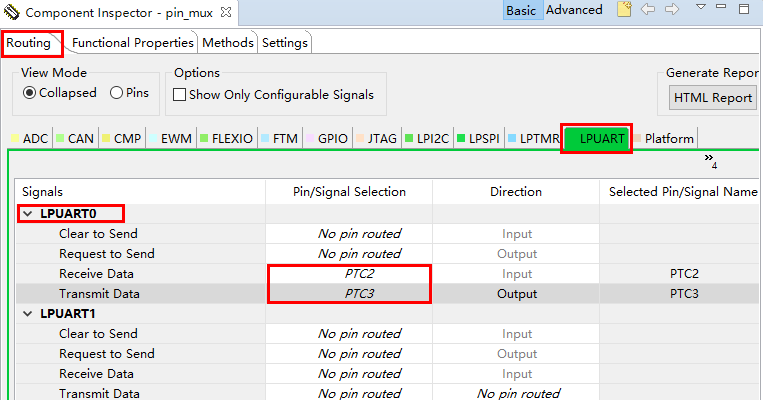Open the Methods tab
The image size is (763, 400).
227,43
